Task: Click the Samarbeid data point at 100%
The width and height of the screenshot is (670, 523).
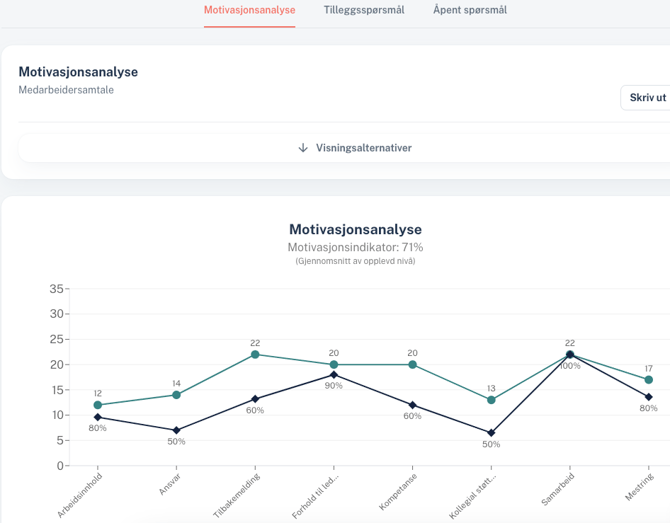Action: click(x=570, y=354)
